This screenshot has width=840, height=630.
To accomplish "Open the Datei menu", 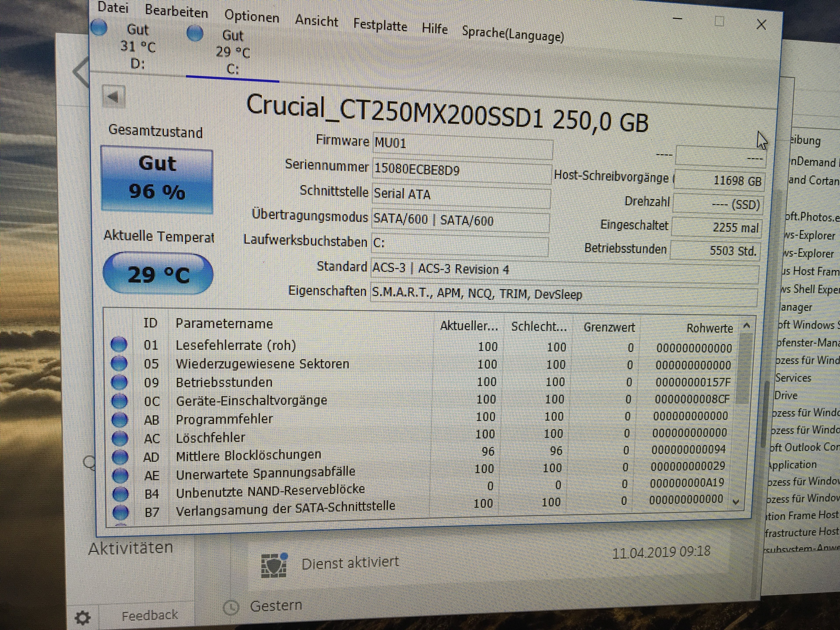I will coord(113,7).
